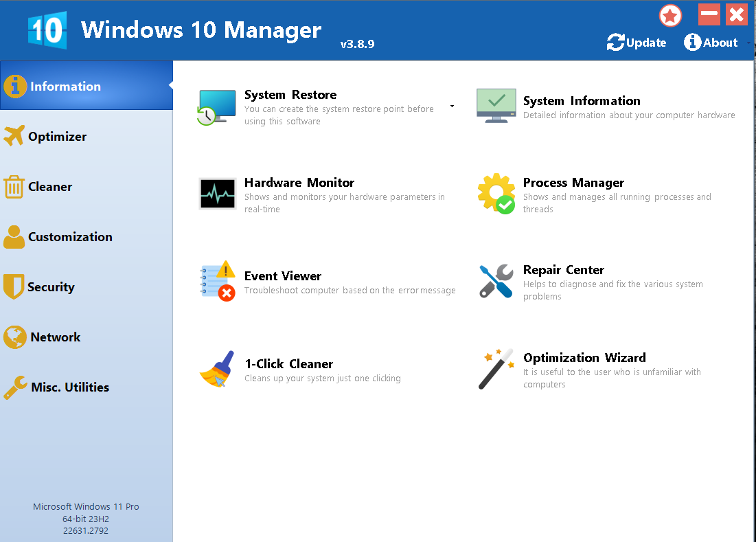Click 'Detailed information about your computer hardware' description

[629, 115]
